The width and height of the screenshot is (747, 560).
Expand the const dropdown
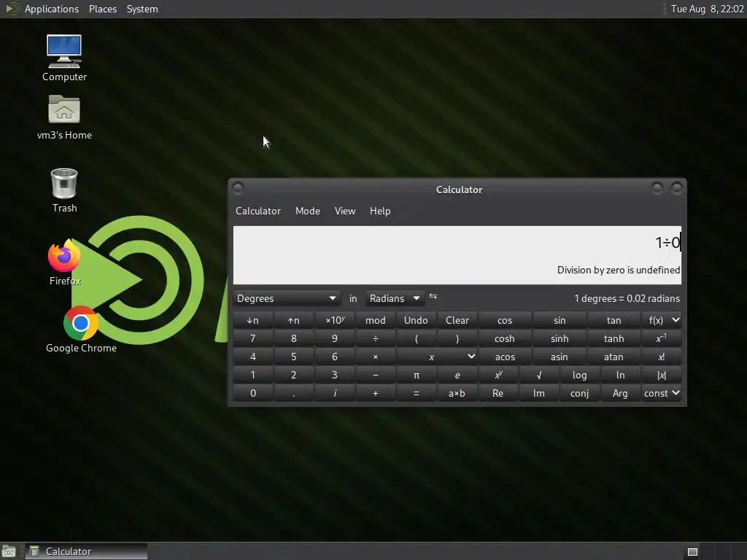click(x=661, y=393)
